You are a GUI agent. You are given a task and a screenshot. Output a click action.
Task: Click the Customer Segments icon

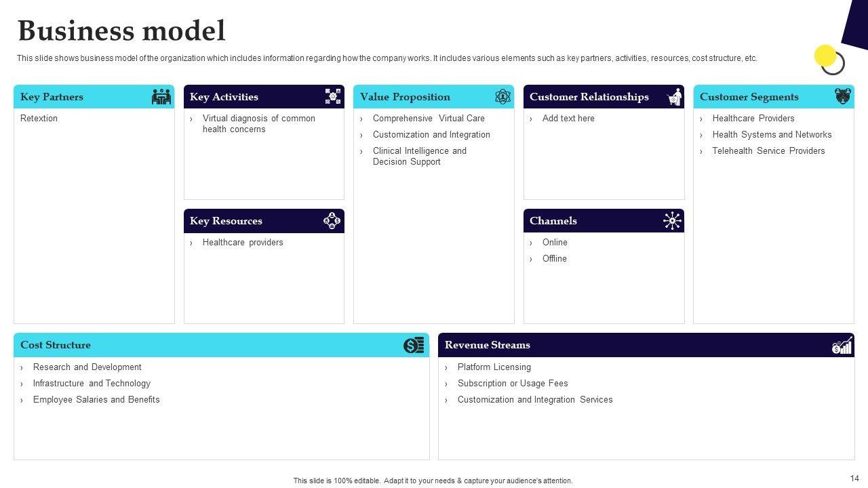(x=842, y=96)
